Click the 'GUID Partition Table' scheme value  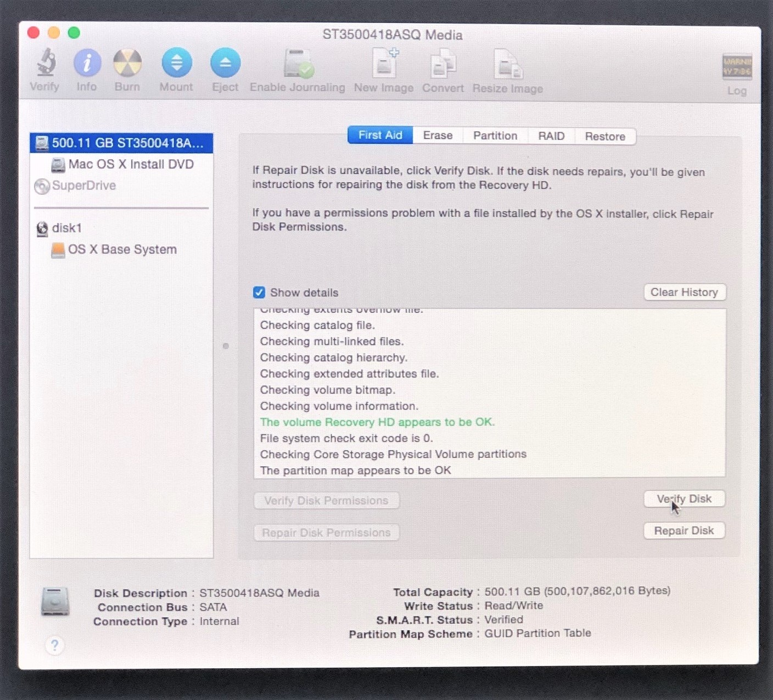coord(537,633)
